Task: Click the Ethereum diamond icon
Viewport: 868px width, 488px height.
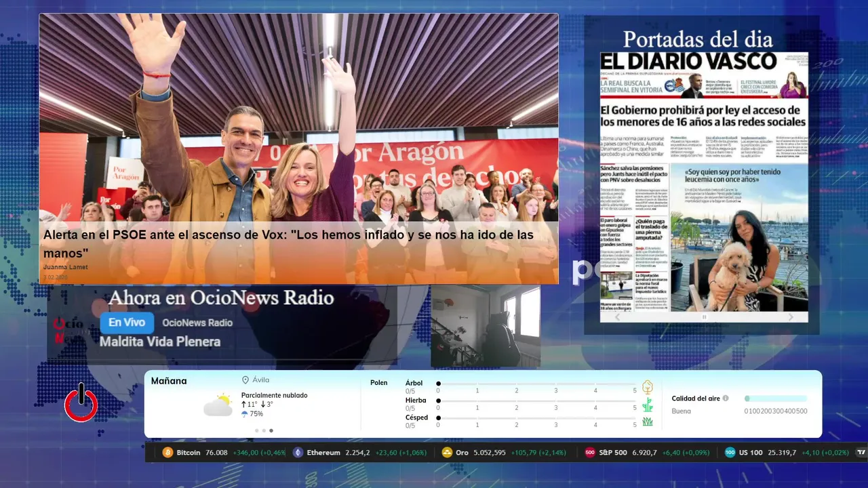Action: tap(298, 452)
